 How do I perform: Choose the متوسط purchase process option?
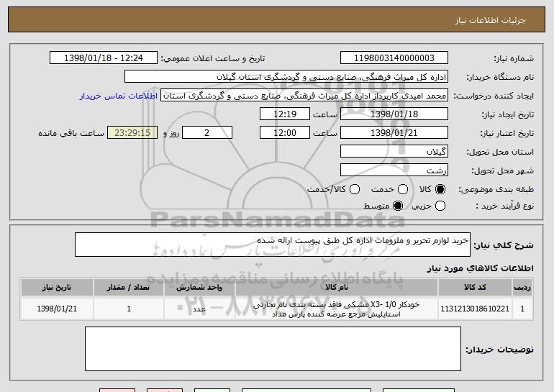398,206
